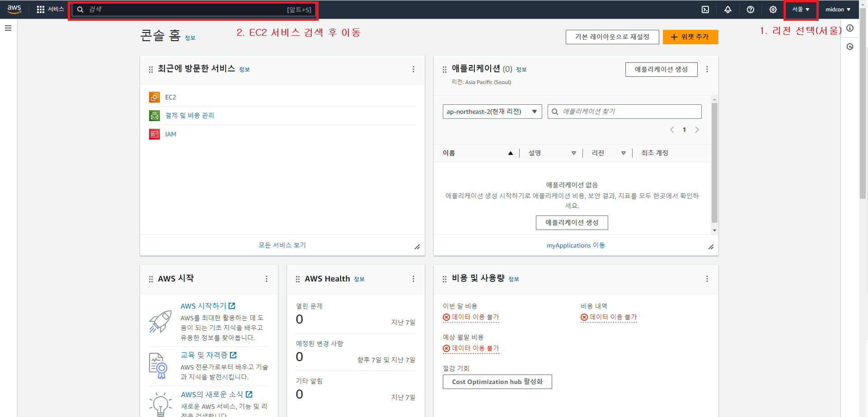Click 애플리케이션 생성 button below empty message
868x417 pixels.
click(572, 223)
